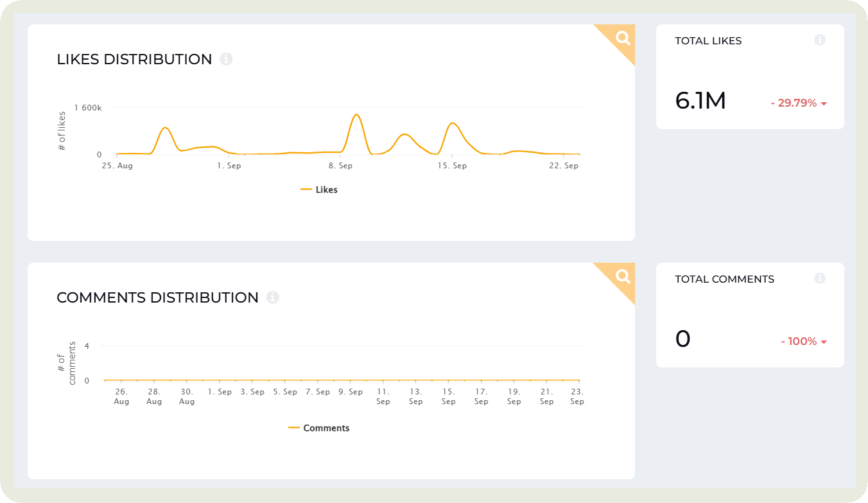The height and width of the screenshot is (503, 868).
Task: Select the 15. Sep peak on likes chart
Action: 453,123
